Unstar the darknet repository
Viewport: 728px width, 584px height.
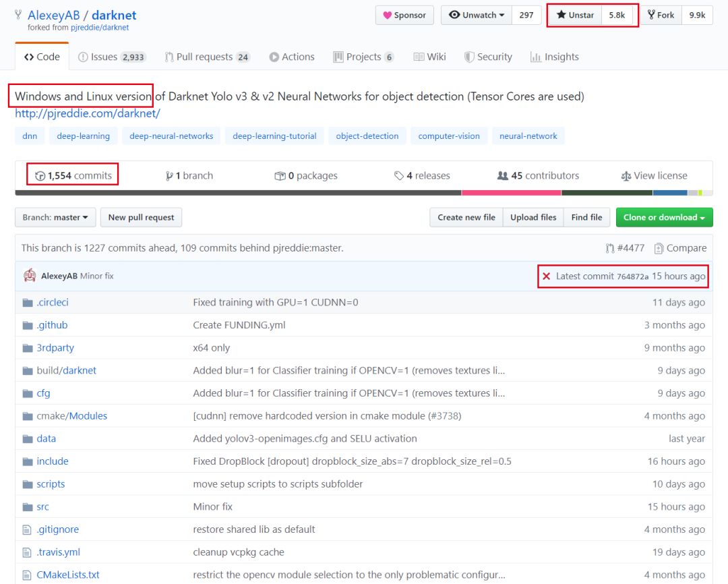pos(575,15)
